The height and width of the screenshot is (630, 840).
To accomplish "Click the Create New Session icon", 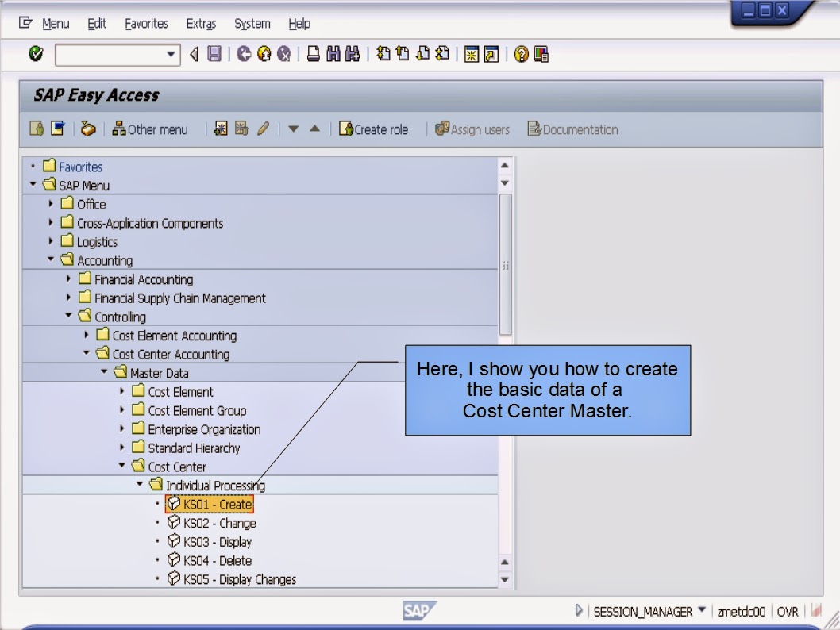I will 472,54.
